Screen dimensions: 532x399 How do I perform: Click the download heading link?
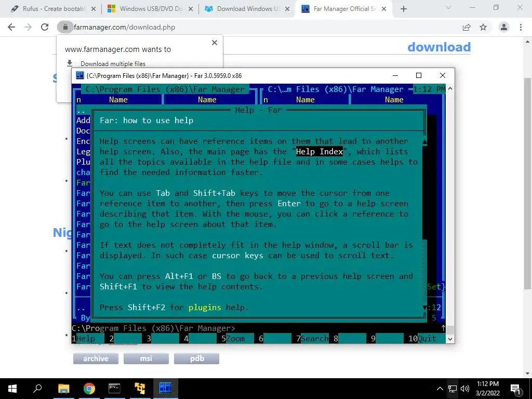click(438, 47)
